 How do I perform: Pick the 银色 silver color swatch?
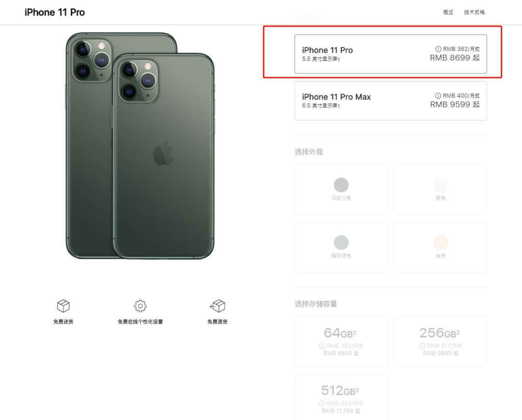point(440,189)
